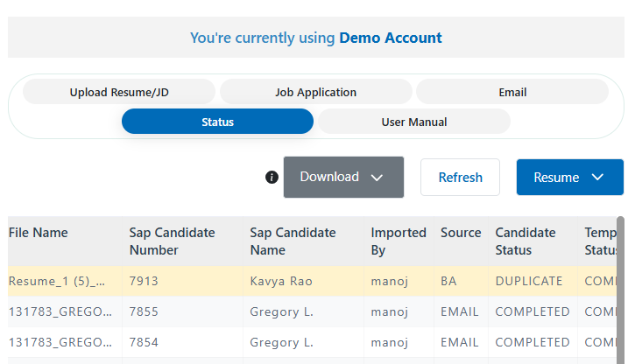Click the Sap Candidate Number column header

(172, 241)
